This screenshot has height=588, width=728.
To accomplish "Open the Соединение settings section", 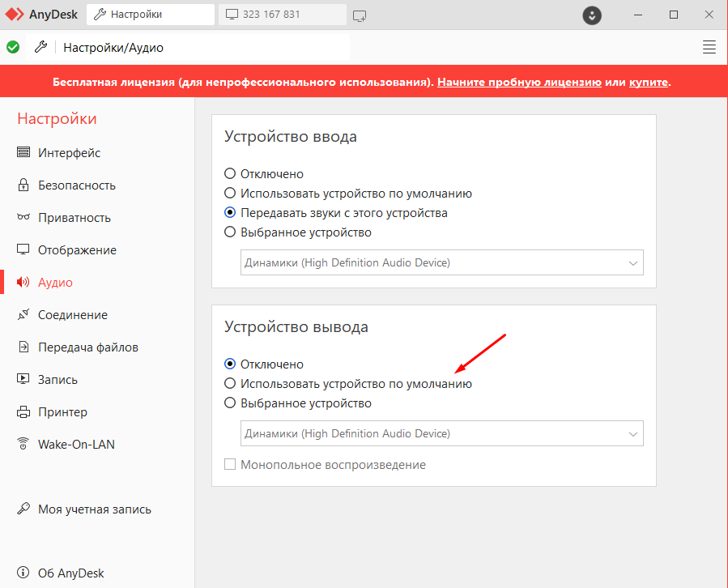I will (72, 315).
